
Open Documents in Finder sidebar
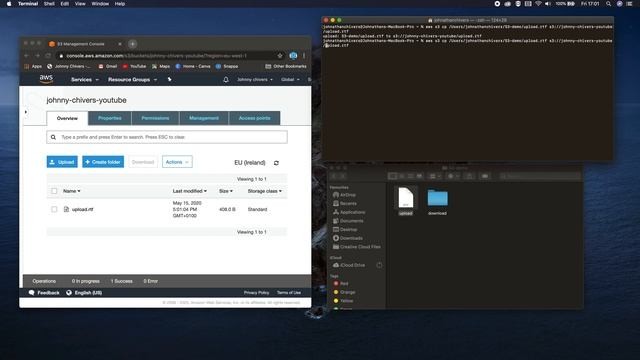point(348,221)
